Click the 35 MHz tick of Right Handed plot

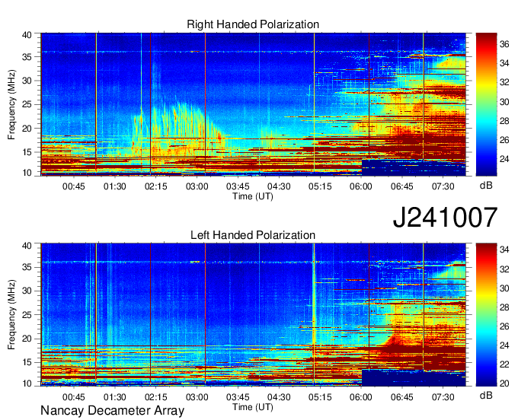click(27, 57)
